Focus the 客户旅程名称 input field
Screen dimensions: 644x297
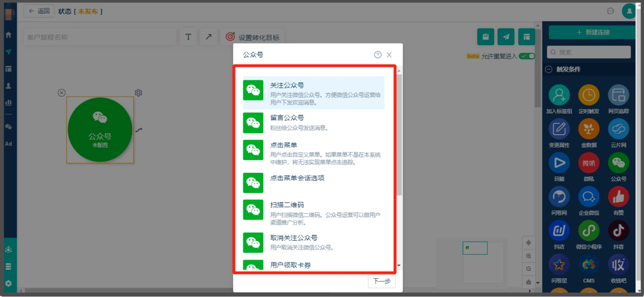pyautogui.click(x=100, y=37)
